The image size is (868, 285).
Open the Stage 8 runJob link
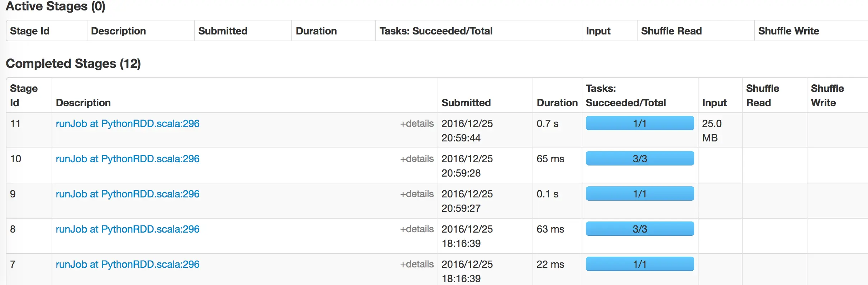coord(128,229)
